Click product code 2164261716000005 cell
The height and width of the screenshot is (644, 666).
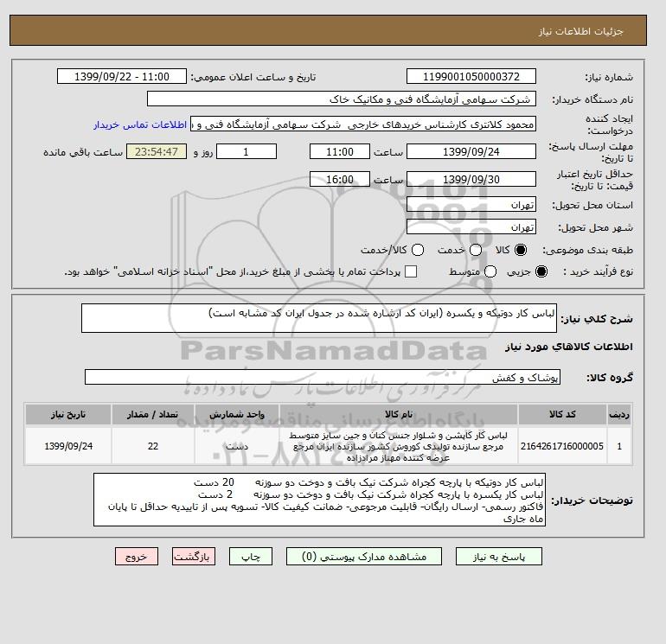click(562, 446)
